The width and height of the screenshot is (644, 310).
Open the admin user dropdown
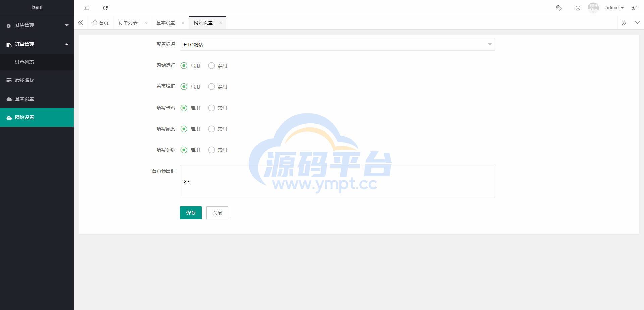[614, 8]
